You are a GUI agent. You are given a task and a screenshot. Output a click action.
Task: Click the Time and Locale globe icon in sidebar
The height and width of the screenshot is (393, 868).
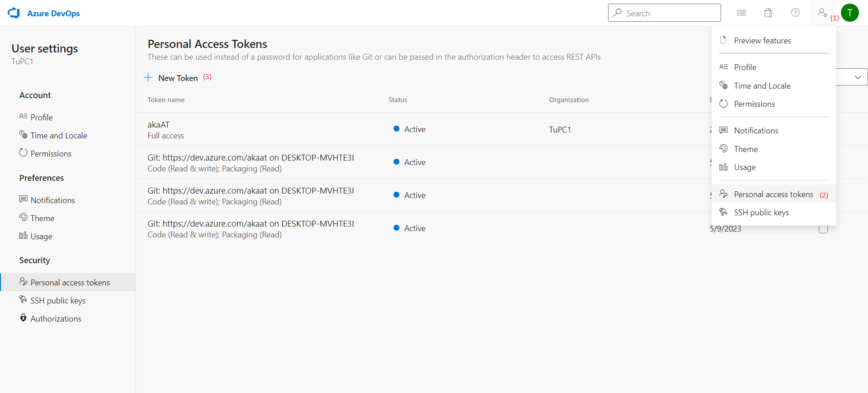24,135
